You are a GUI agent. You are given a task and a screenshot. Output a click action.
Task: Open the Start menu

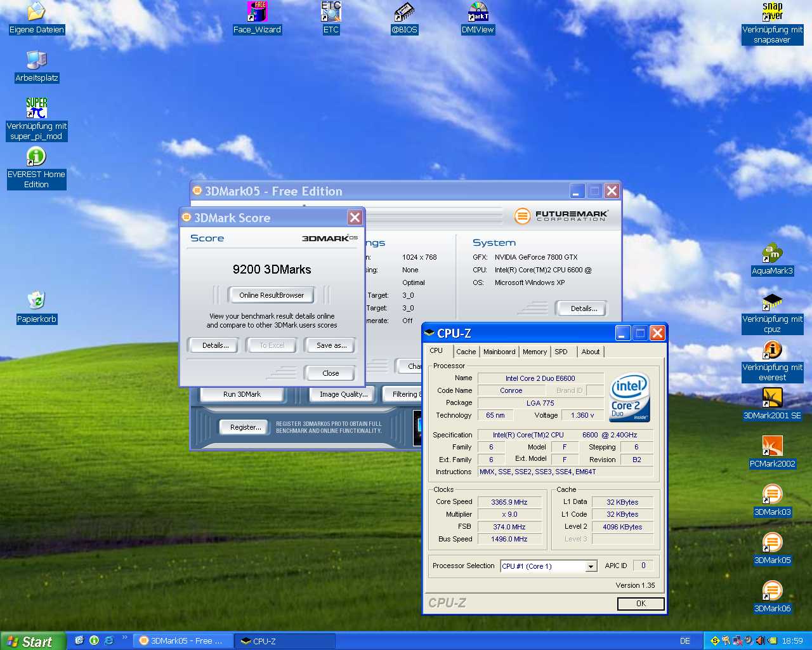tap(33, 641)
